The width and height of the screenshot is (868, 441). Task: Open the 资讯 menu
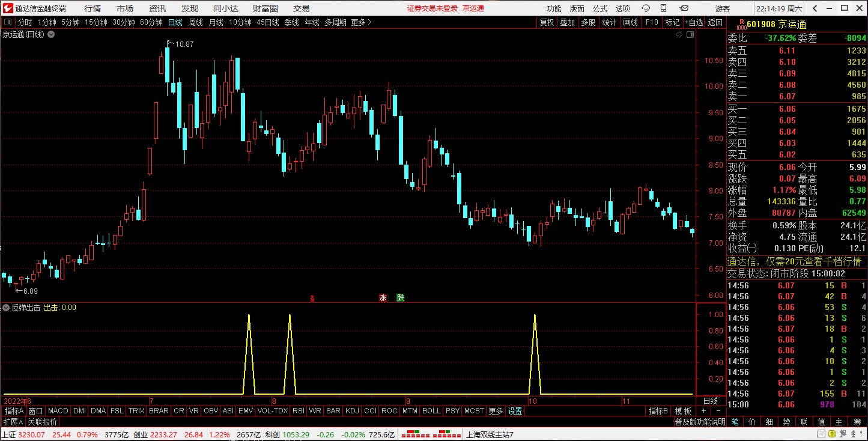[x=157, y=8]
